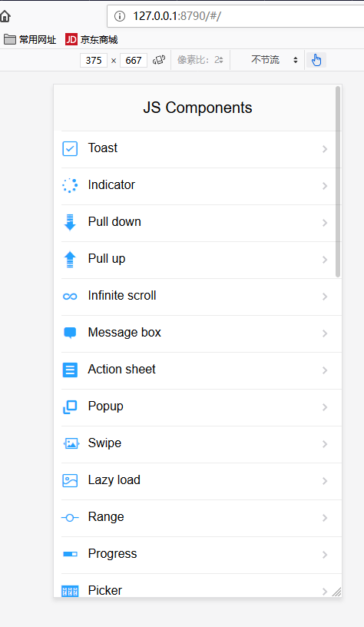Click the rotate viewport icon
The width and height of the screenshot is (364, 627).
tap(159, 60)
